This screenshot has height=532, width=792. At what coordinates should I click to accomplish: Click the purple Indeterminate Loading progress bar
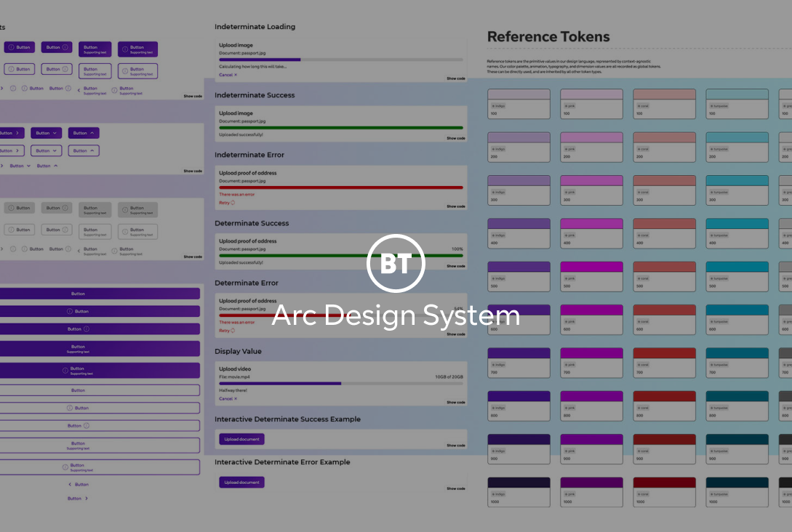pyautogui.click(x=341, y=60)
